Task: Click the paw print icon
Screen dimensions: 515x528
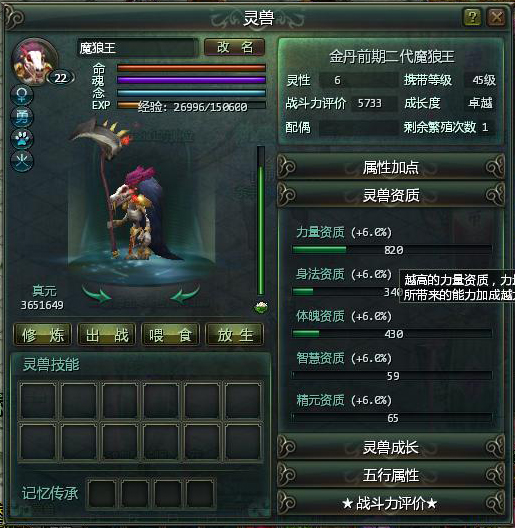Action: click(22, 139)
